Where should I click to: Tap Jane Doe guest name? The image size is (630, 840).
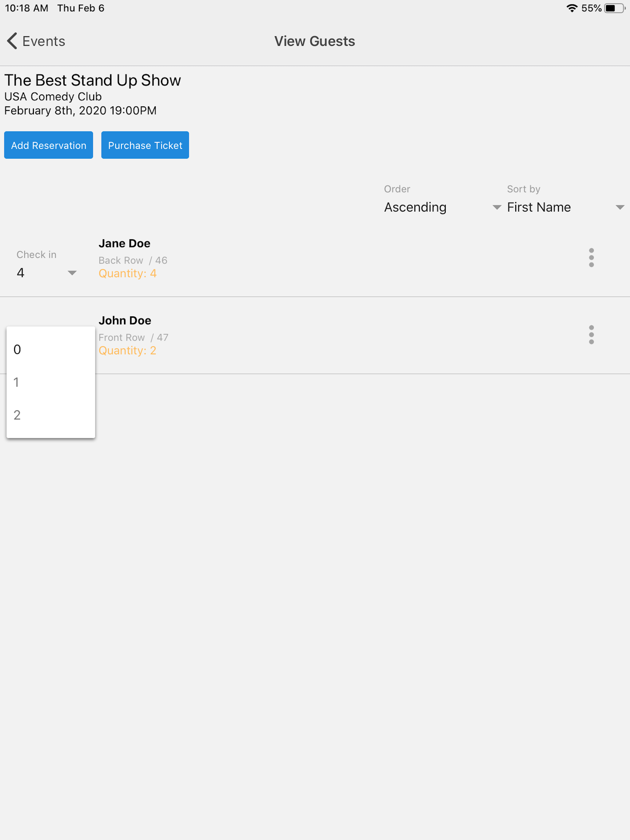(124, 244)
